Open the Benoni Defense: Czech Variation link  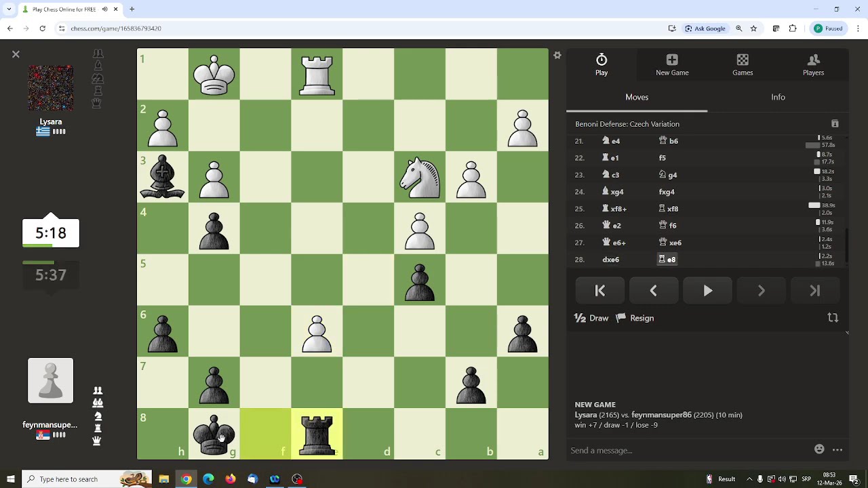pyautogui.click(x=627, y=124)
